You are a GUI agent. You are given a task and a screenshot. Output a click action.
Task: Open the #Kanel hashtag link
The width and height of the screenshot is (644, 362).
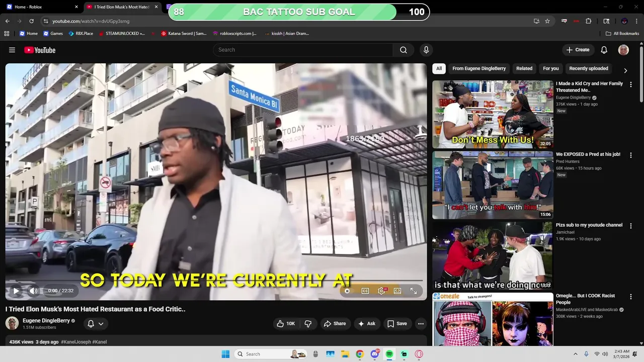[100, 342]
